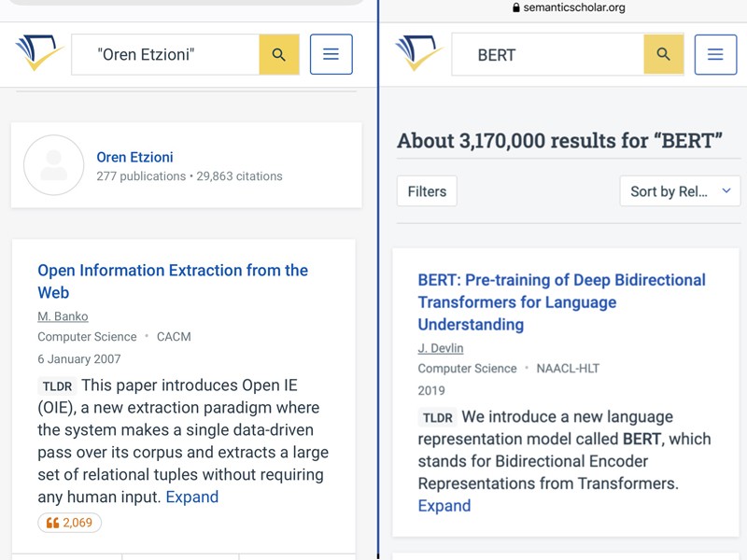Click the Semantic Scholar logo in right pane
747x560 pixels.
[x=419, y=54]
